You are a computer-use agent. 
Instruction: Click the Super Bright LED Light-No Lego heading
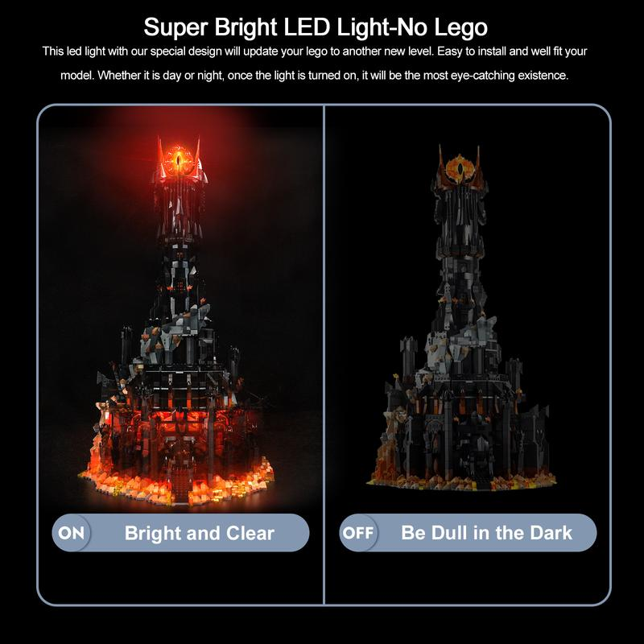316,27
